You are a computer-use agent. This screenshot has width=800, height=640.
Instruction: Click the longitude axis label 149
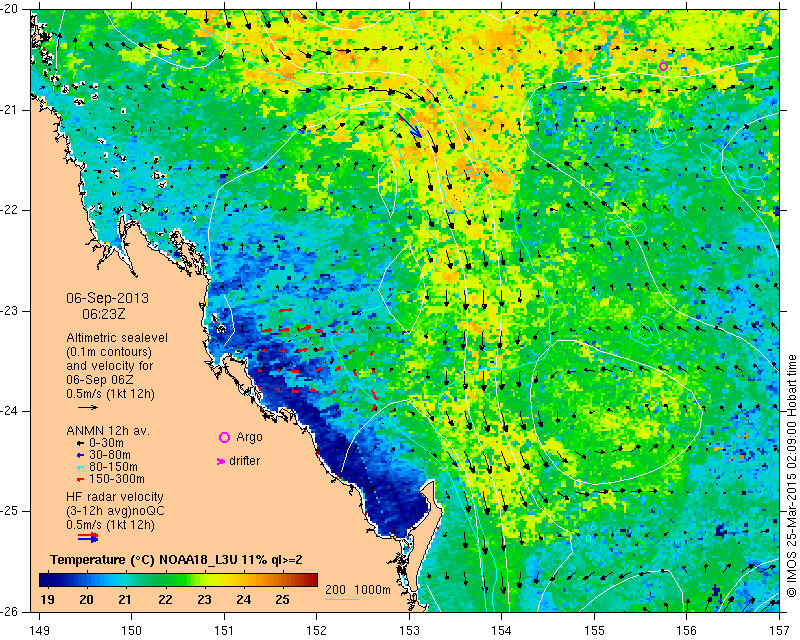tap(39, 630)
